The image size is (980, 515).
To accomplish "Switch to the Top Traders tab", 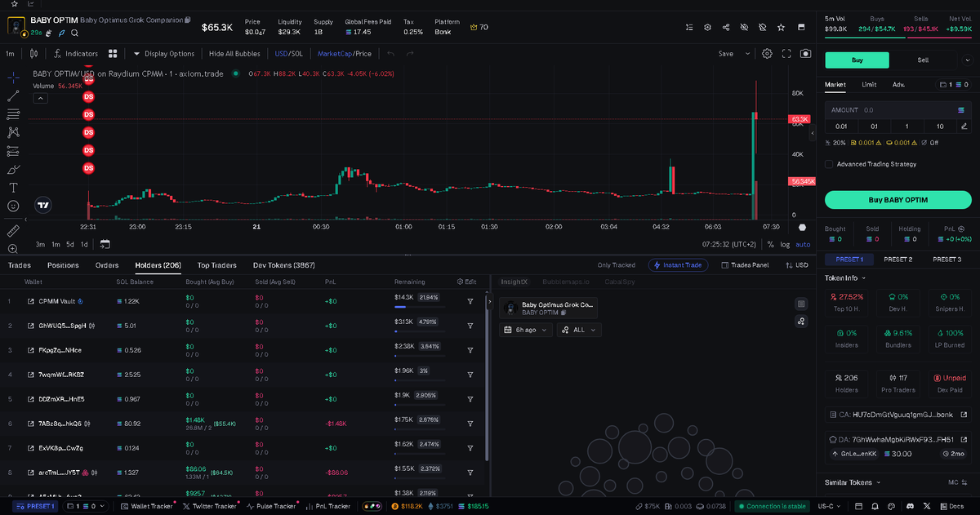I will (x=217, y=265).
